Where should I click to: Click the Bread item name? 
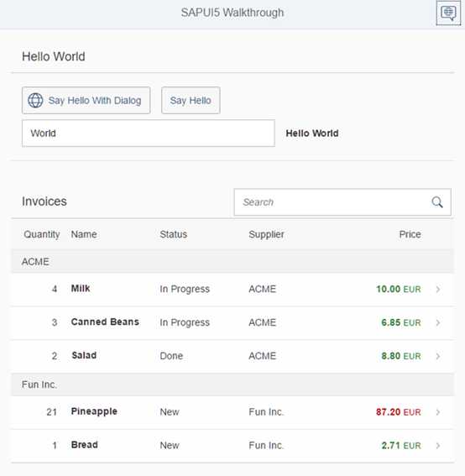85,445
